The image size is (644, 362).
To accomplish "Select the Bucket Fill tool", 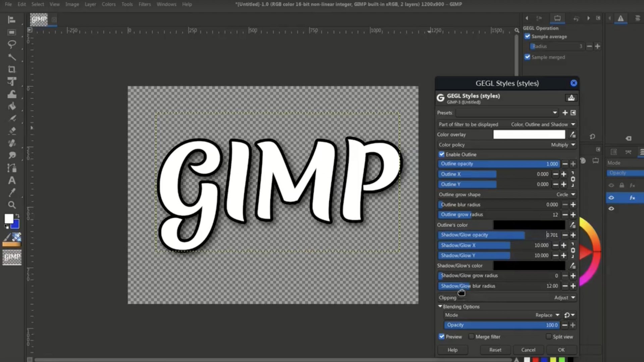I will 12,106.
